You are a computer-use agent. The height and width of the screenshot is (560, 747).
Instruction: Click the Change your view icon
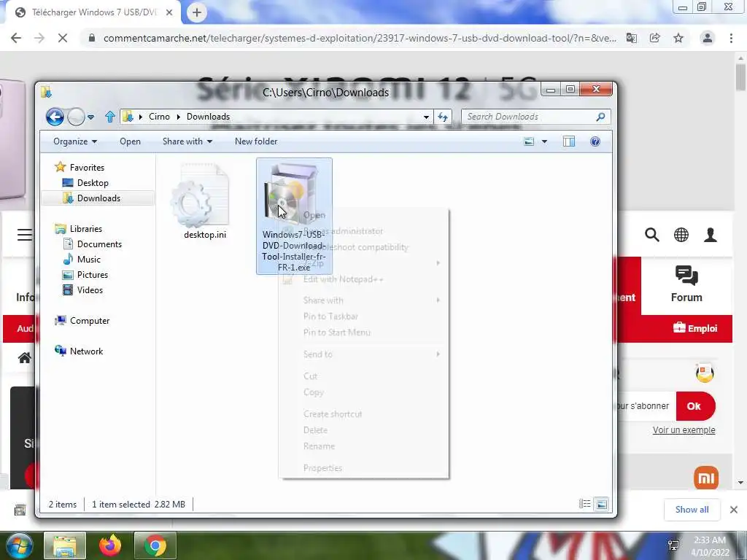pyautogui.click(x=529, y=141)
